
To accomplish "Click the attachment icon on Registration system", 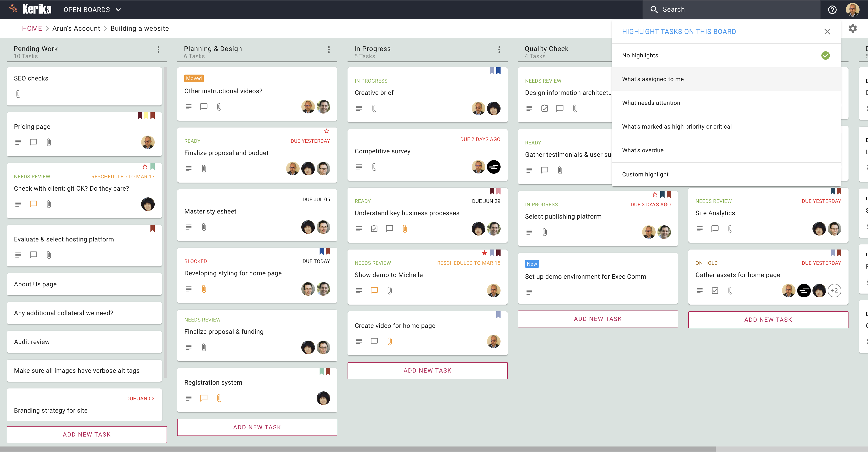I will [x=219, y=398].
